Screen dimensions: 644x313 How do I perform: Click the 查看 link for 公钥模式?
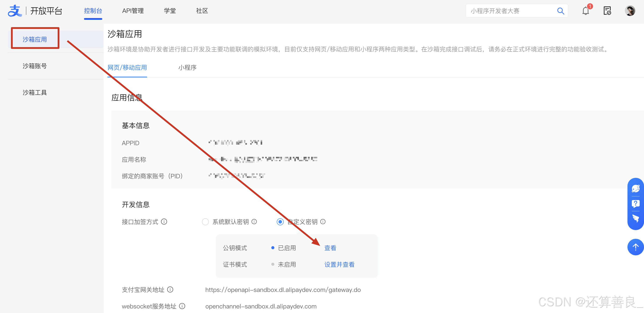click(x=330, y=248)
